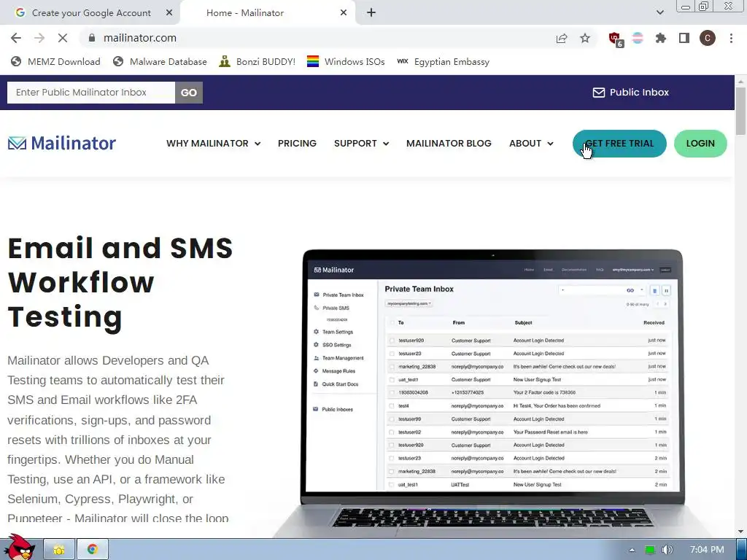Open the uBlock Origin extension icon
Viewport: 747px width, 560px height.
coord(616,39)
